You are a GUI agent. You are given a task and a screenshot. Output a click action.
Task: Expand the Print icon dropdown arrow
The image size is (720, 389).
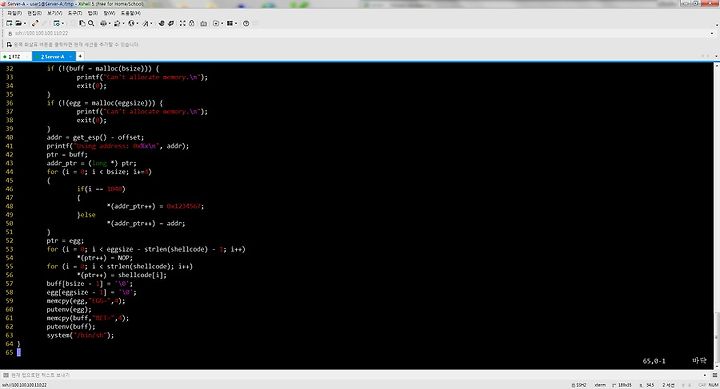click(109, 23)
